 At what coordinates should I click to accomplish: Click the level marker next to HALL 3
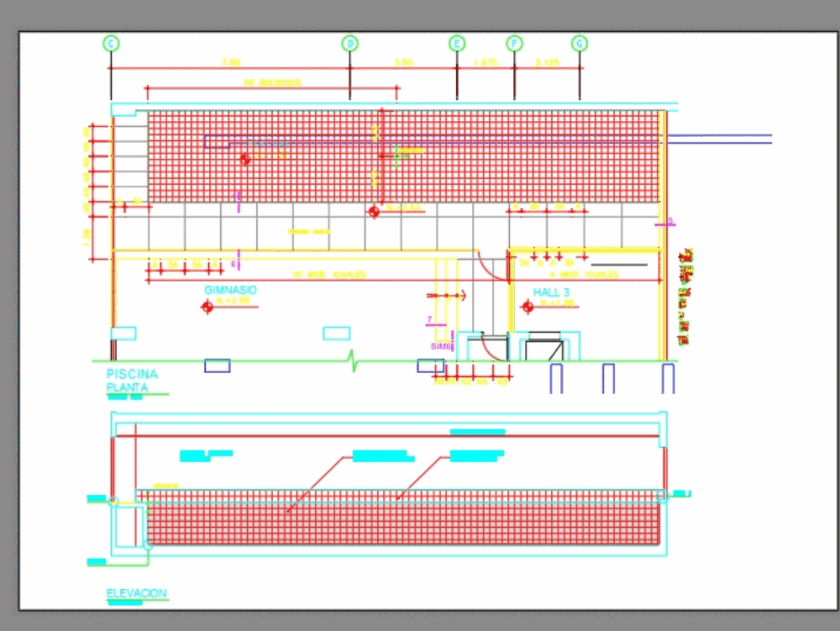click(x=527, y=306)
